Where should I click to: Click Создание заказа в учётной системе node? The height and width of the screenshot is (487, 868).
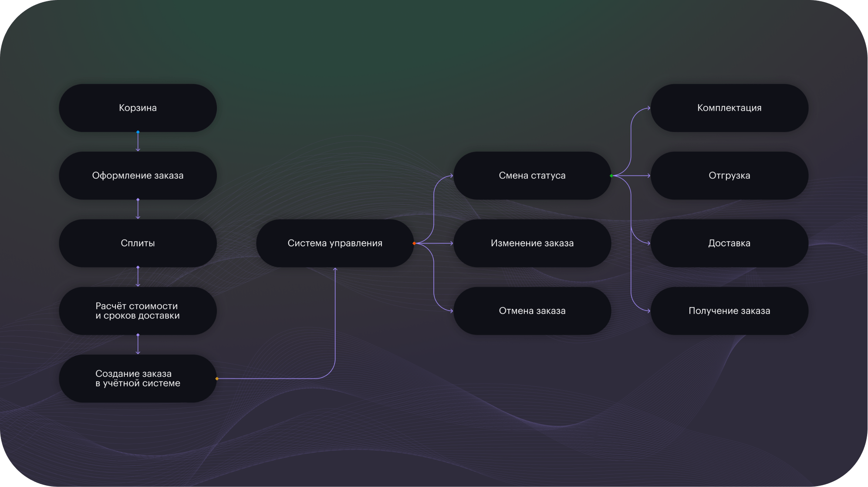pyautogui.click(x=138, y=378)
